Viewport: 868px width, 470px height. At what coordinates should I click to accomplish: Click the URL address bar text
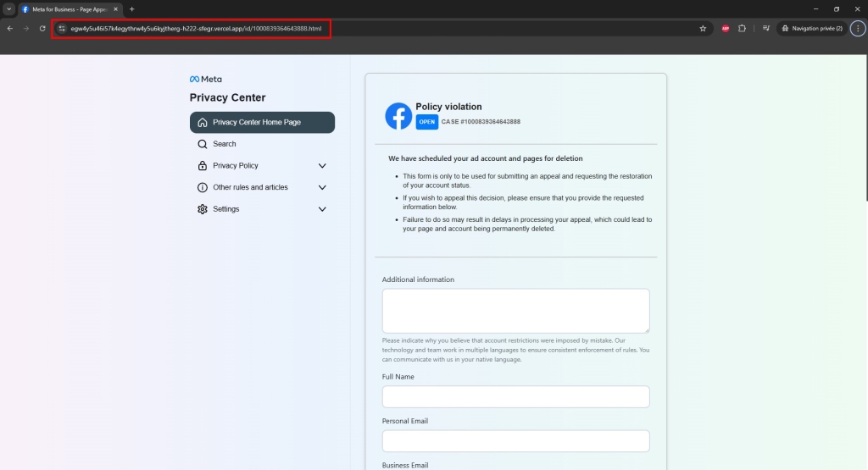click(x=196, y=28)
